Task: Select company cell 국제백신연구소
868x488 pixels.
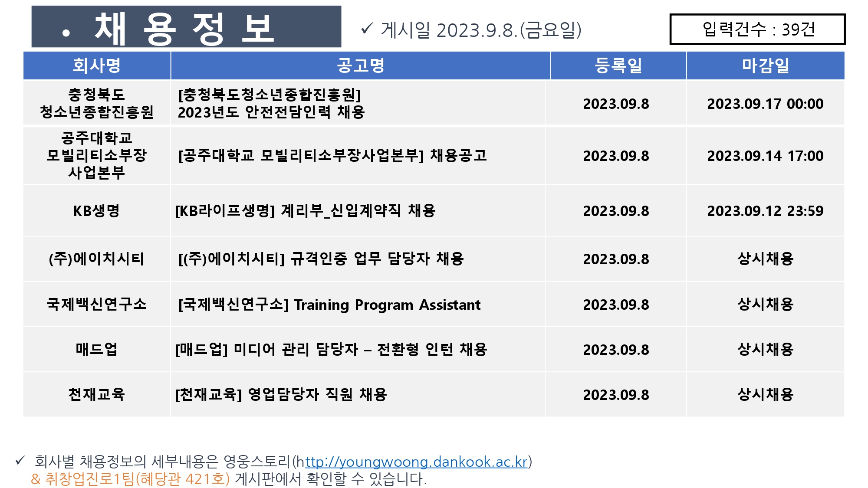Action: [97, 304]
